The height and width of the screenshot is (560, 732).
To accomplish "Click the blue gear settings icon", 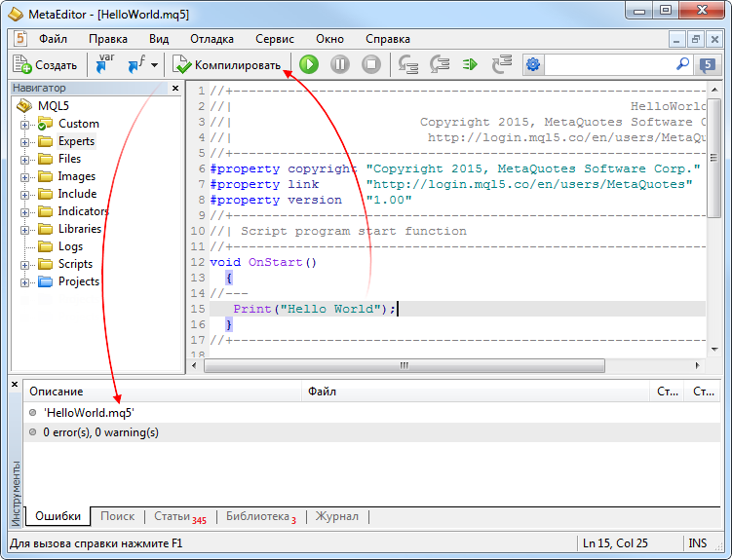I will coord(533,64).
